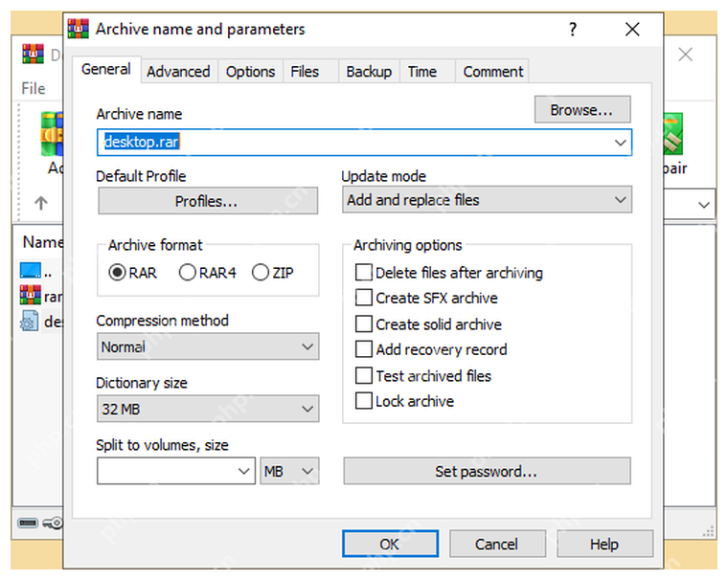The height and width of the screenshot is (580, 728).
Task: Open the File menu in background window
Action: [x=34, y=88]
